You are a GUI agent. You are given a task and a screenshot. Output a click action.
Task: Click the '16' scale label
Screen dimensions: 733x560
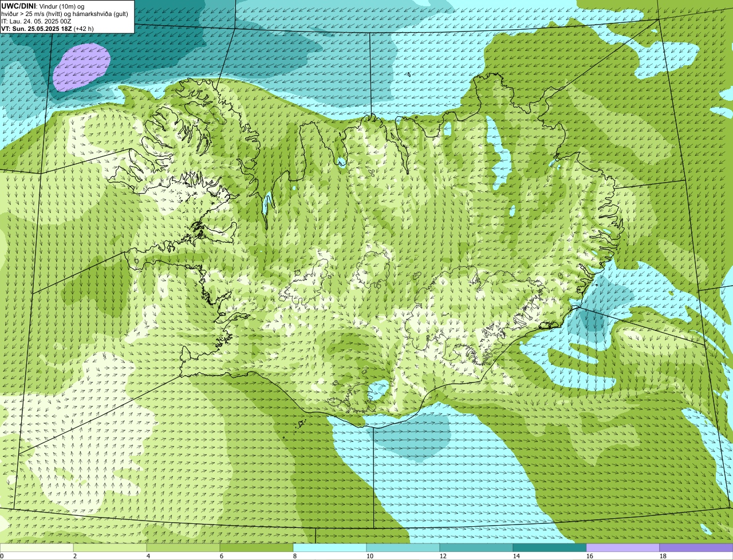pos(590,556)
